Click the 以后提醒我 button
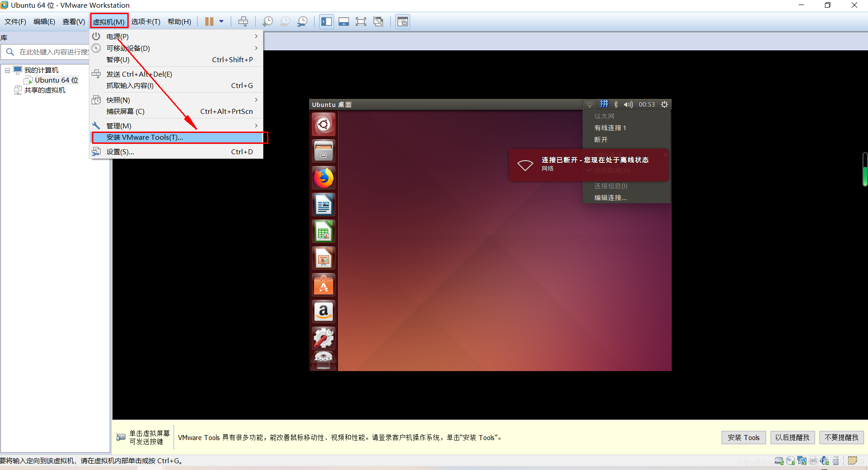The image size is (868, 470). point(792,437)
